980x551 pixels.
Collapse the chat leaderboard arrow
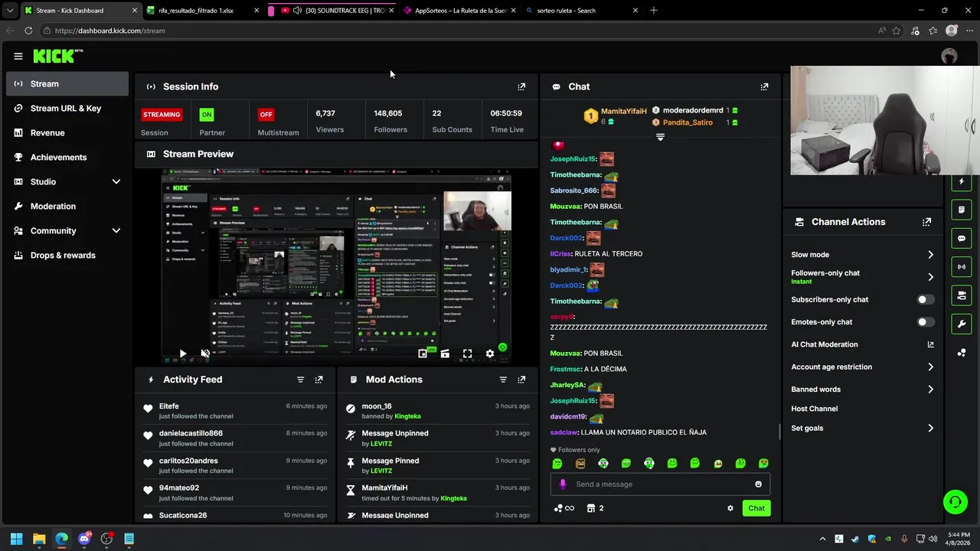coord(660,137)
